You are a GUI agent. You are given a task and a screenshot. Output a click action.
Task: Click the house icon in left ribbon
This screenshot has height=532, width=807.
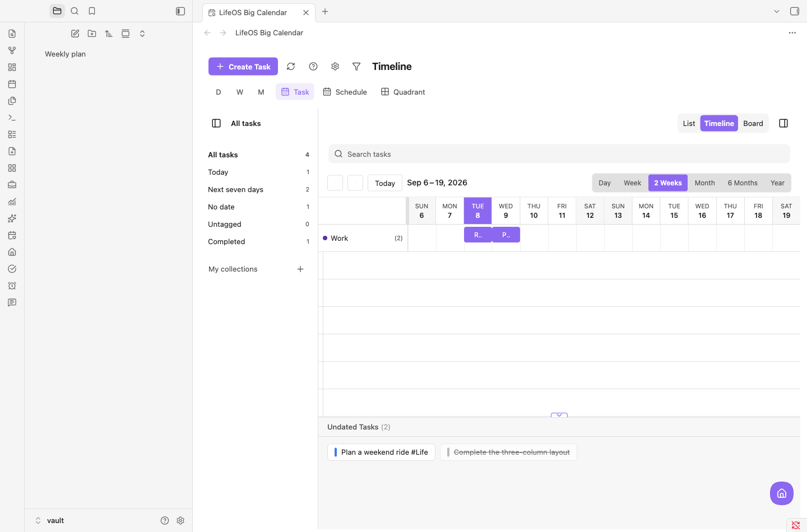click(x=12, y=252)
